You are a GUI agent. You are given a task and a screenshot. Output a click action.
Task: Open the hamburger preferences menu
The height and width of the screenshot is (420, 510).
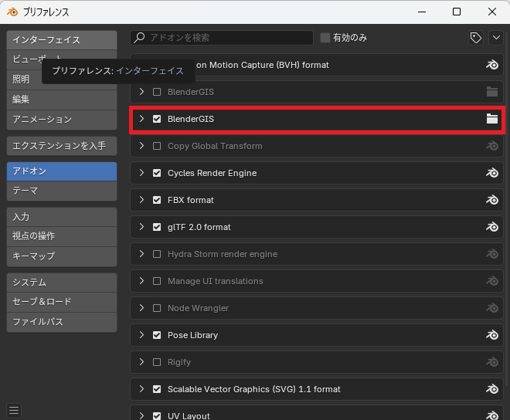14,411
